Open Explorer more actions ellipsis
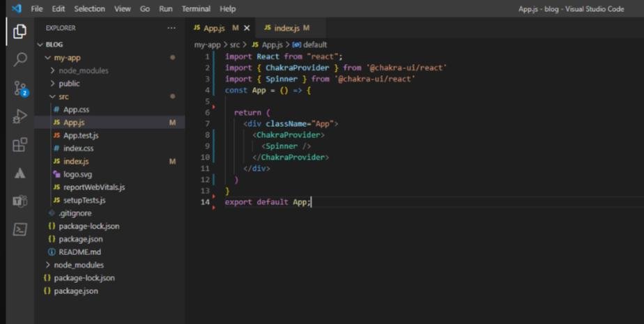Image resolution: width=644 pixels, height=324 pixels. (171, 28)
